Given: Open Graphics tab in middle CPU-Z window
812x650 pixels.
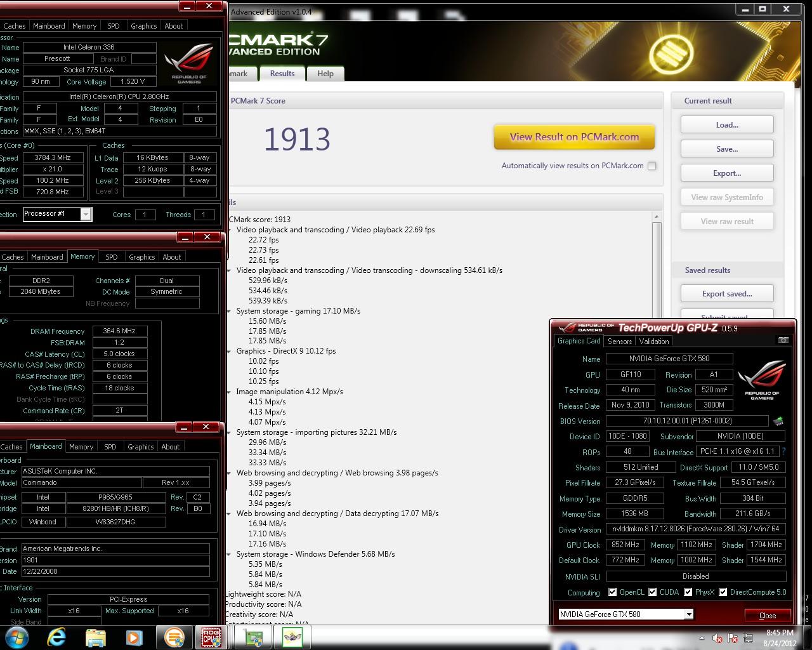Looking at the screenshot, I should 141,257.
